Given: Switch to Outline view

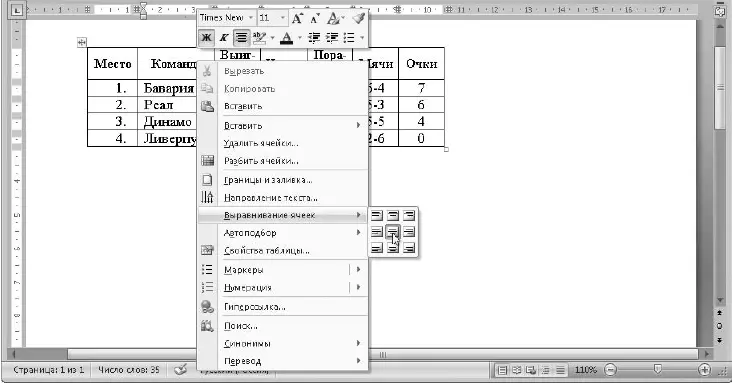Looking at the screenshot, I should coord(545,370).
